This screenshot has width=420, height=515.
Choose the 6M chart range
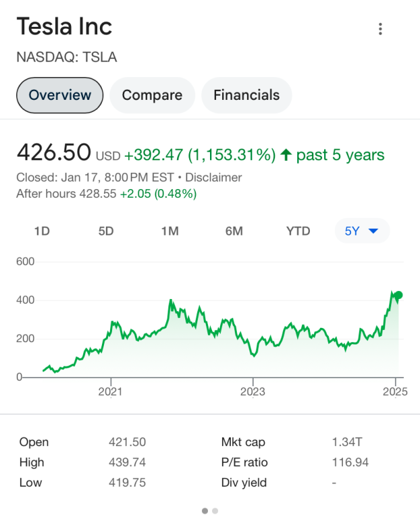click(234, 231)
